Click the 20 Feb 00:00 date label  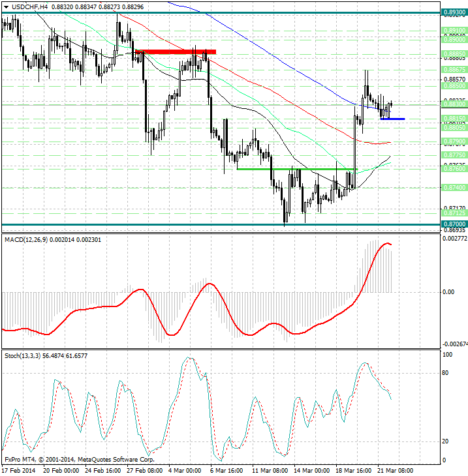pos(61,471)
